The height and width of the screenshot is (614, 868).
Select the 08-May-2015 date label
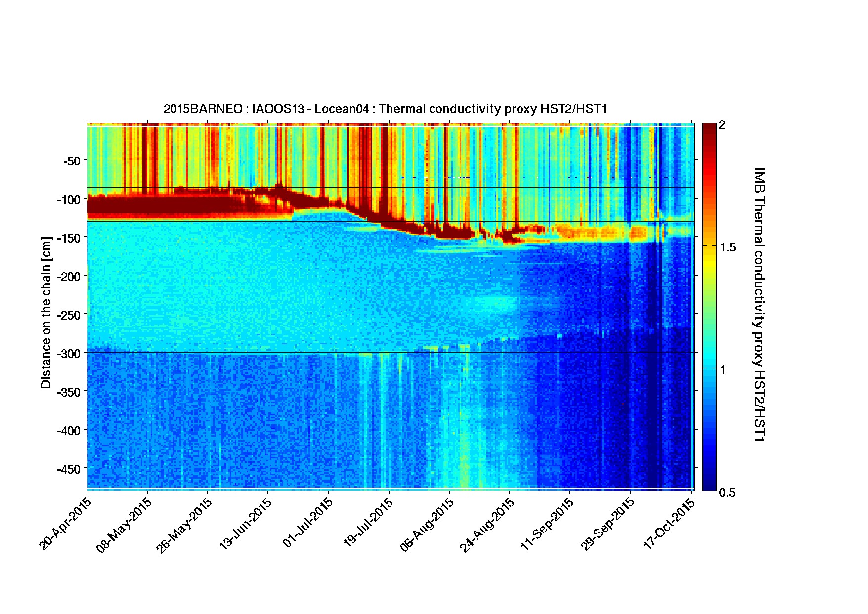pos(125,525)
